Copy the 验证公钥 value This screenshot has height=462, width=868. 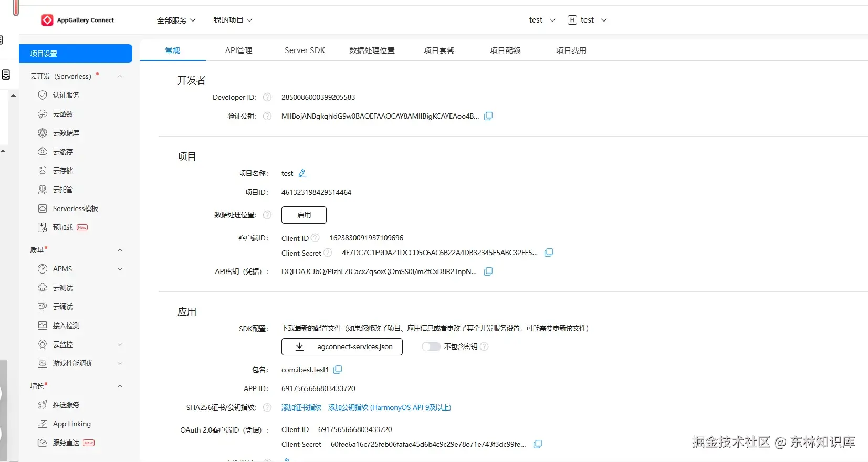pos(488,116)
